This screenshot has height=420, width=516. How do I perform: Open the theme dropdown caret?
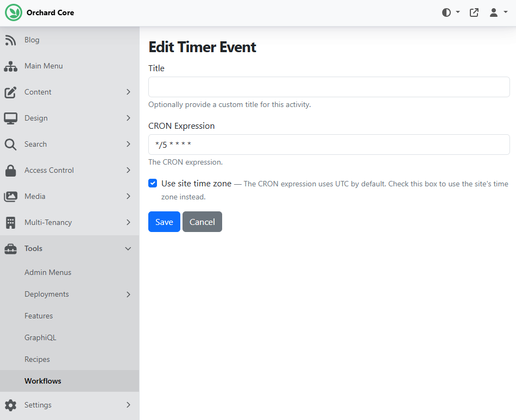(x=457, y=12)
